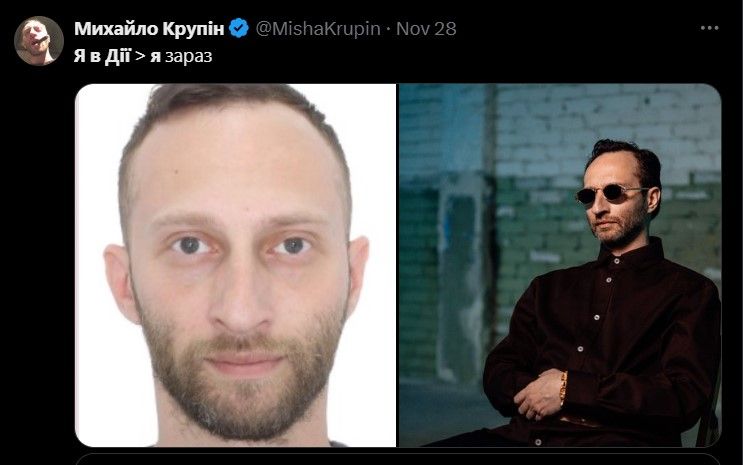Open the Nov 28 timestamp link
Image resolution: width=743 pixels, height=465 pixels.
click(x=426, y=29)
